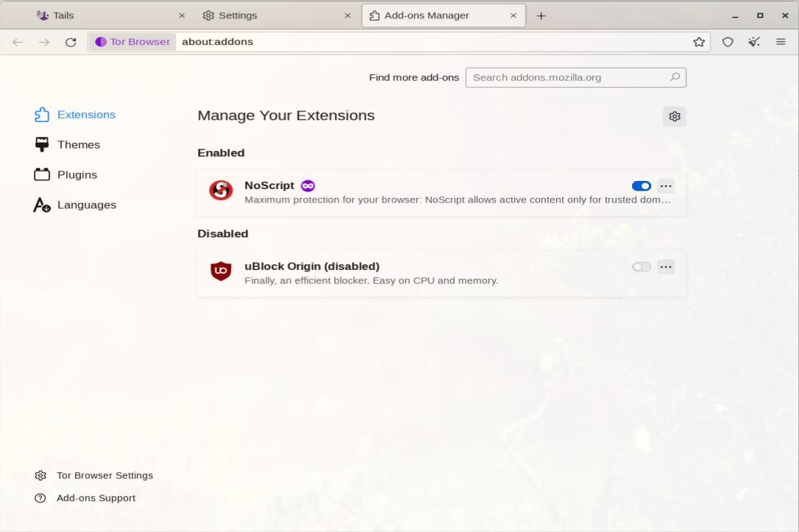Bookmark this page with the star icon

click(x=699, y=42)
